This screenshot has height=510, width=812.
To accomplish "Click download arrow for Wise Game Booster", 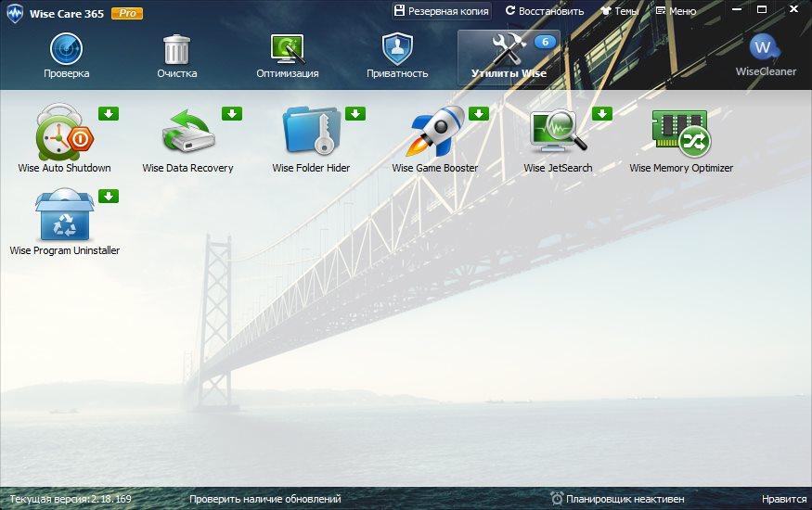I will (479, 113).
